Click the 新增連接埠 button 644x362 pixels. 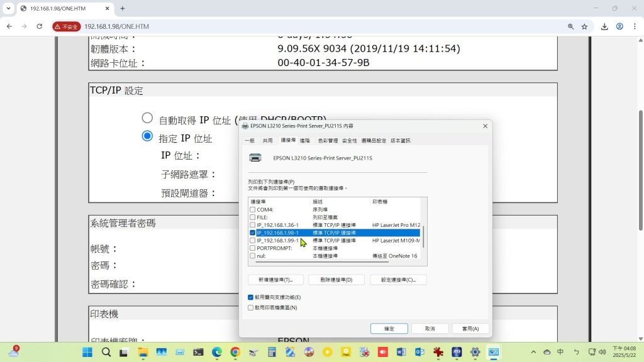(x=275, y=280)
